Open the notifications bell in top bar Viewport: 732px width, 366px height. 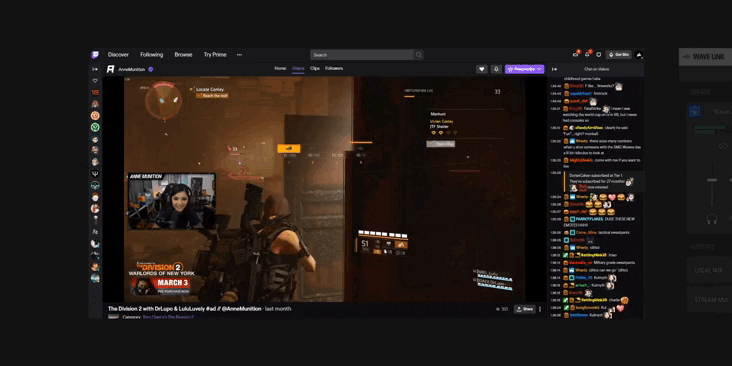pyautogui.click(x=587, y=54)
